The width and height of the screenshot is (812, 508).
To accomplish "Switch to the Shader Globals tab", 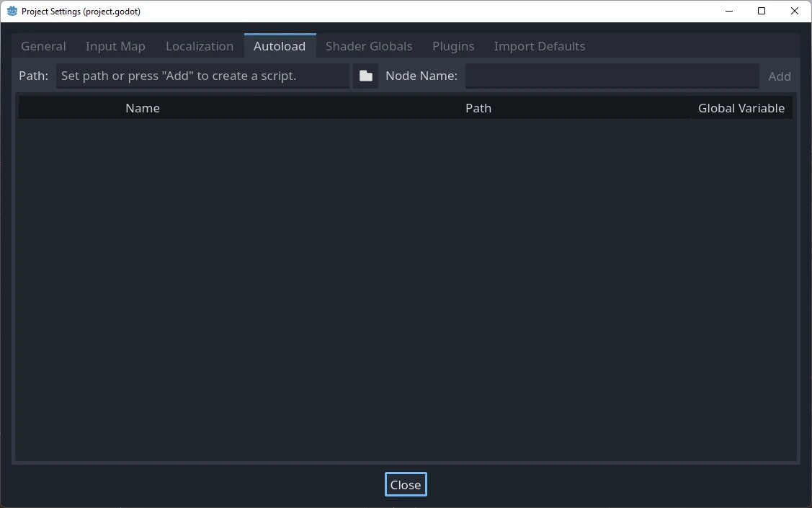I will [x=369, y=45].
